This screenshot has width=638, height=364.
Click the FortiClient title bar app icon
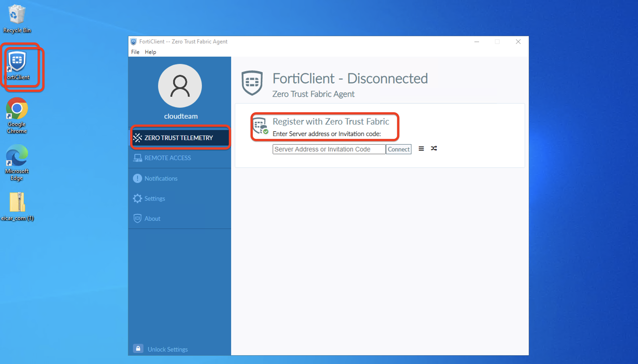[134, 42]
